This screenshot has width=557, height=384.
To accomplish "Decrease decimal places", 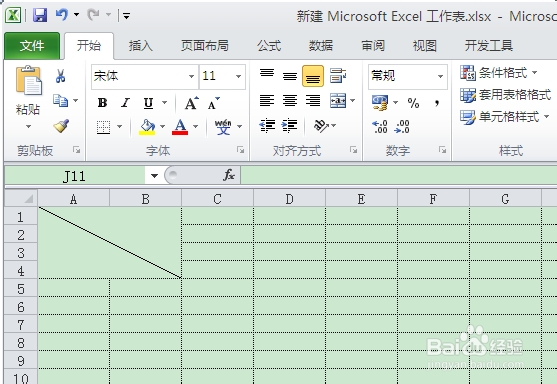I will (402, 127).
